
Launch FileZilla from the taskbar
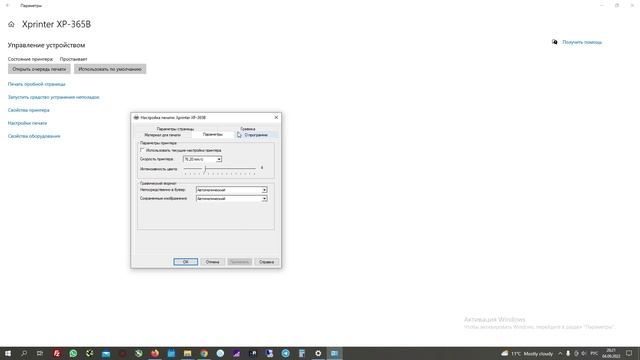[x=57, y=353]
